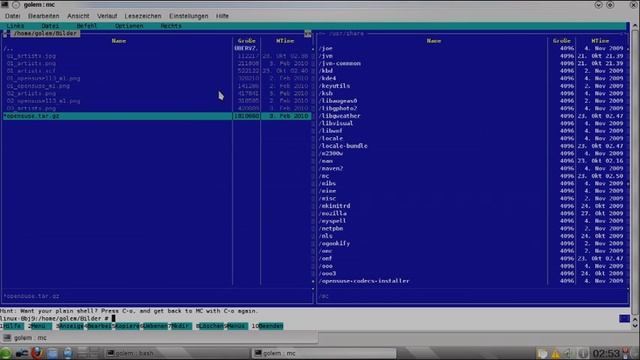Image resolution: width=640 pixels, height=360 pixels.
Task: Click the 5 Kopieren function key button
Action: click(126, 326)
